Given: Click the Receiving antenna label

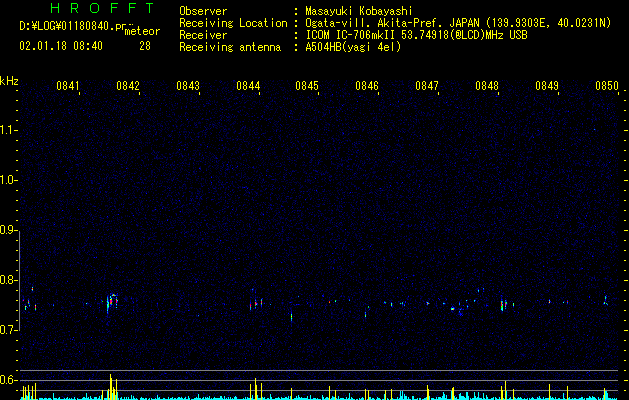Looking at the screenshot, I should [x=230, y=47].
